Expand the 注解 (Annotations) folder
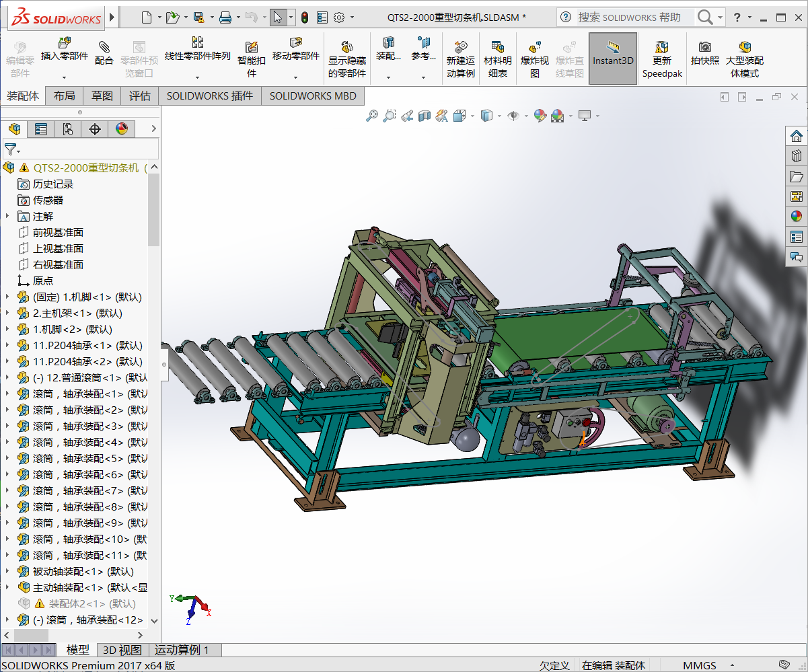Viewport: 808px width, 672px height. (7, 216)
